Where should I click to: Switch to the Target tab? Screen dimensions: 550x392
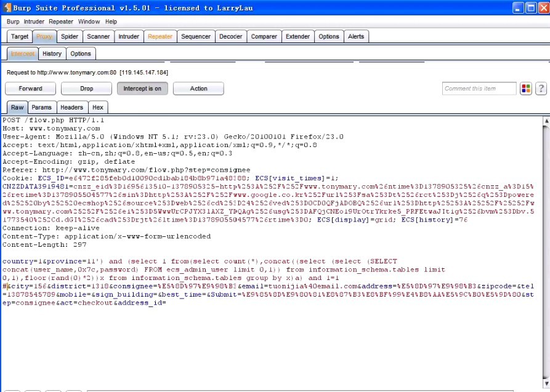click(x=20, y=36)
